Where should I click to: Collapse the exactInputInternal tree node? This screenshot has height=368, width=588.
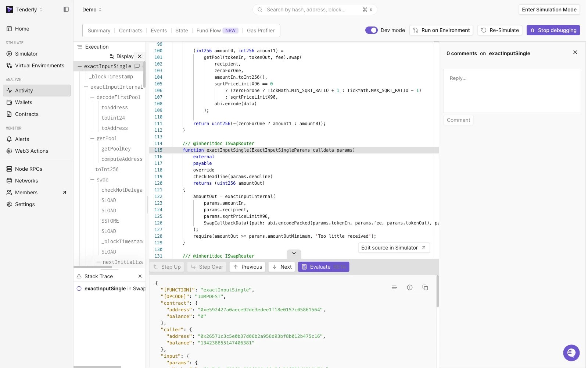pos(86,87)
